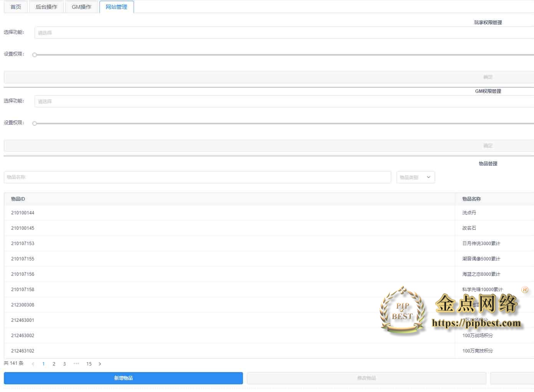Click item name 海蓝之恋8000累计

point(481,274)
